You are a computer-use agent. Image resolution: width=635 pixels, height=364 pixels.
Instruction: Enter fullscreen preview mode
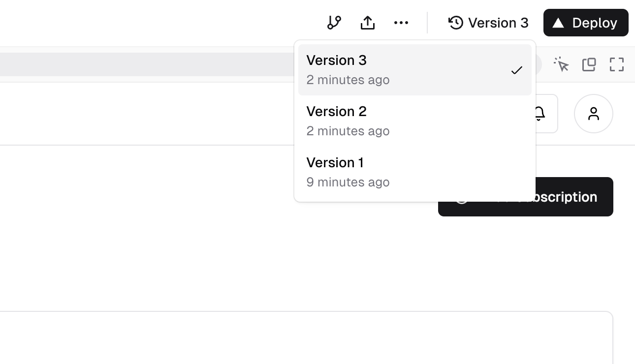(x=617, y=64)
